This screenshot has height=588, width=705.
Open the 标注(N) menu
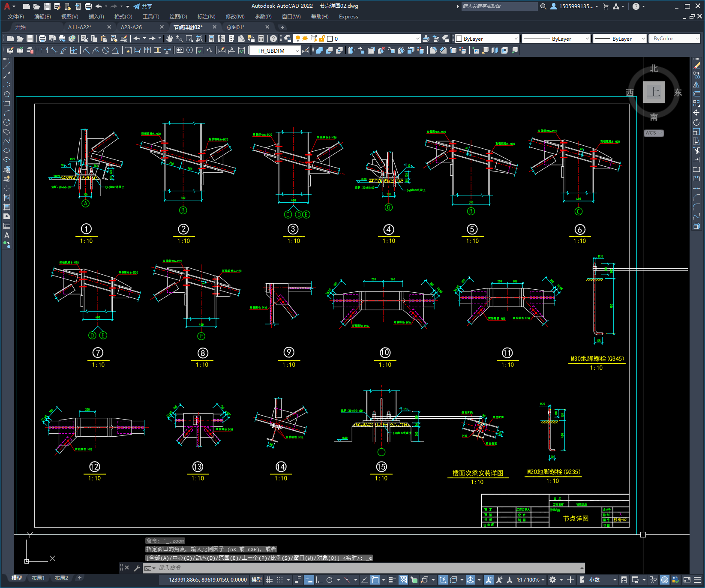tap(207, 17)
